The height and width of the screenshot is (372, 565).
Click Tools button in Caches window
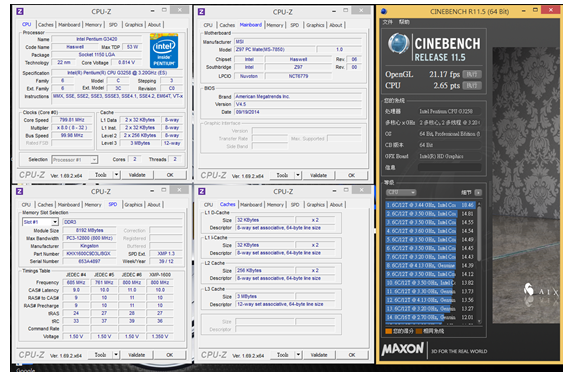[x=283, y=355]
